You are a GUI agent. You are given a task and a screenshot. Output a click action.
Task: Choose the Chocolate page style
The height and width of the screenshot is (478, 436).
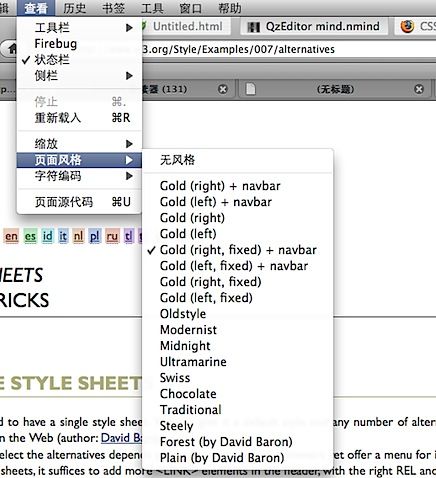(x=237, y=394)
